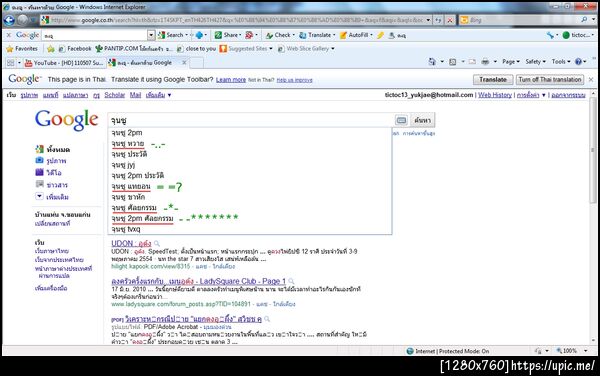Click the green tictoc account icon
Image resolution: width=600 pixels, height=376 pixels.
pyautogui.click(x=566, y=35)
